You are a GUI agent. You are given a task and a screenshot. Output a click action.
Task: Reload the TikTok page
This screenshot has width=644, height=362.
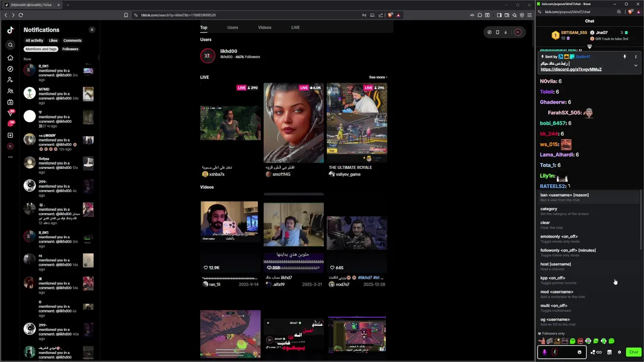click(x=21, y=15)
